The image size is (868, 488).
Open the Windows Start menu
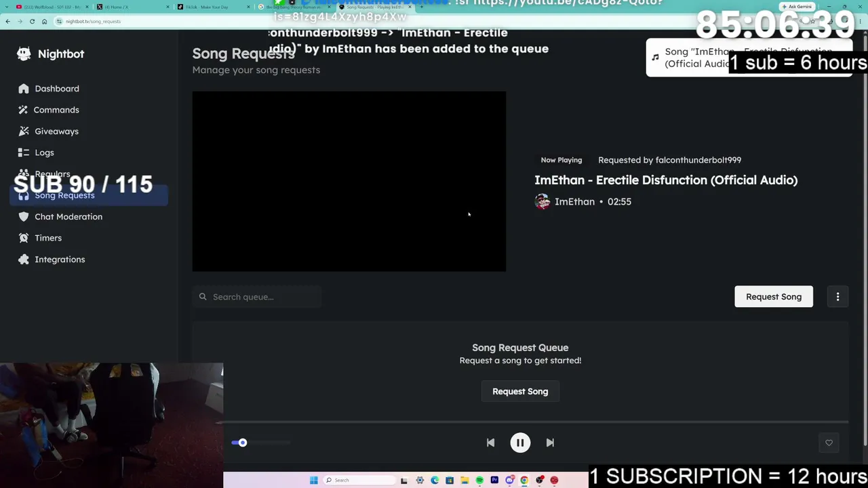313,481
